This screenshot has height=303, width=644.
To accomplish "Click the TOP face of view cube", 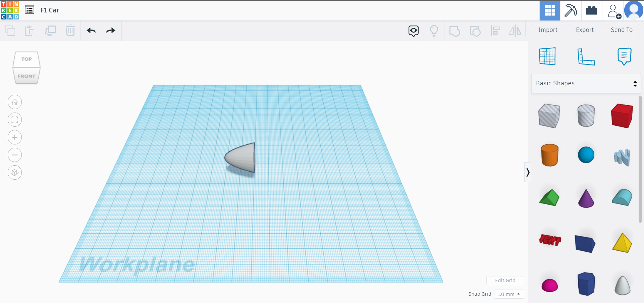I will tap(26, 59).
